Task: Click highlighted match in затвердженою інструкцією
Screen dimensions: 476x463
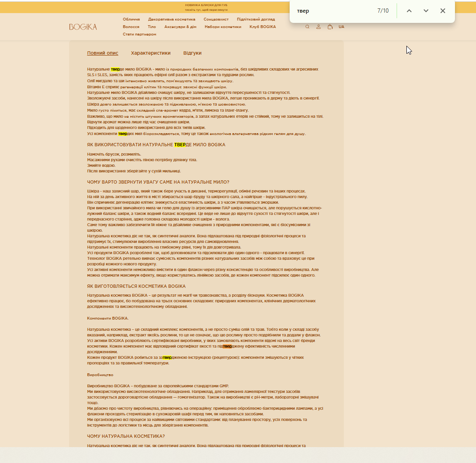Action: (167, 357)
